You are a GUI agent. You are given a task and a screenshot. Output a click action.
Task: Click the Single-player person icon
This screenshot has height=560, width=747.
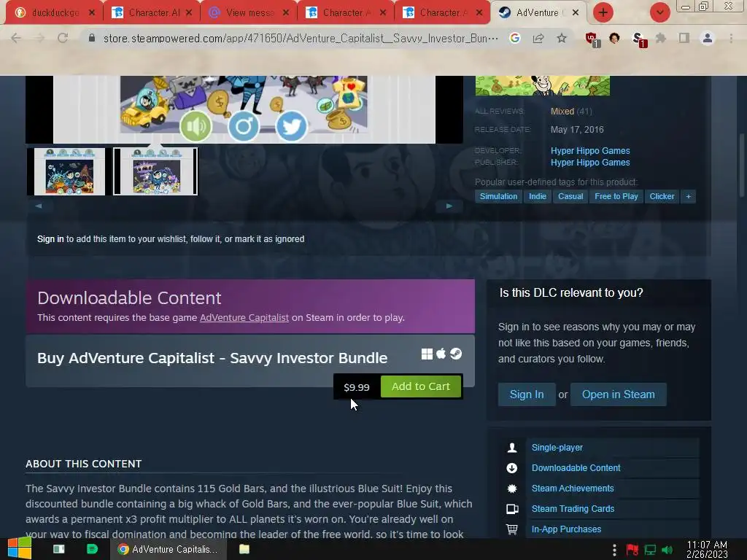click(x=512, y=448)
